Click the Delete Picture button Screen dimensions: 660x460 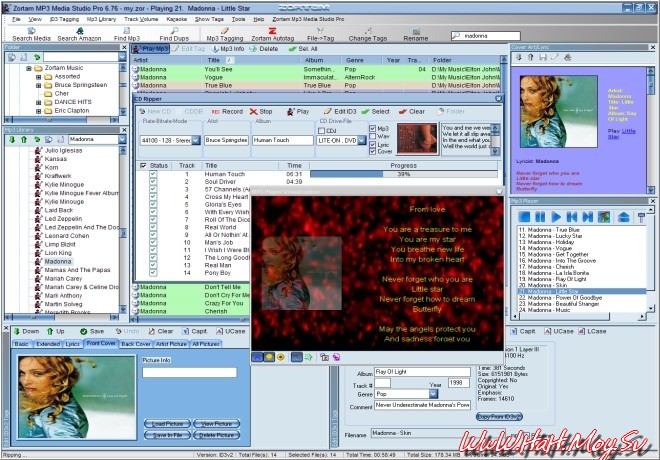216,435
